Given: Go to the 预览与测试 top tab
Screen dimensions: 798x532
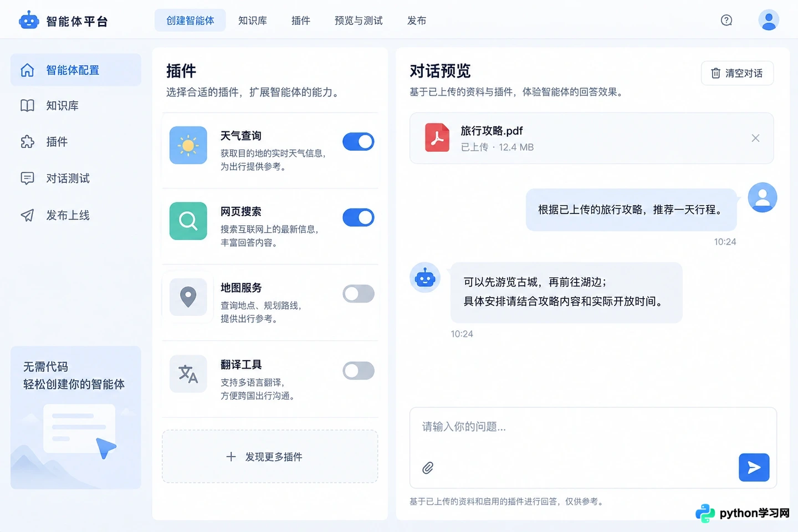Looking at the screenshot, I should pyautogui.click(x=359, y=21).
